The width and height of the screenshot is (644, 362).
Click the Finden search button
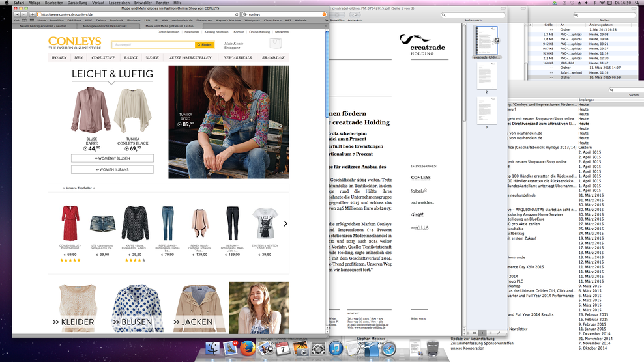coord(204,44)
